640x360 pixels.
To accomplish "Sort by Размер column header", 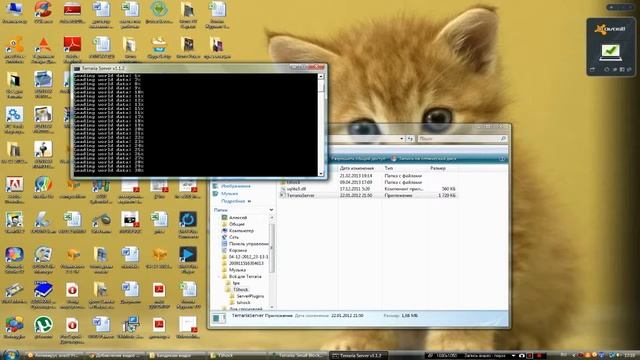I will click(438, 168).
